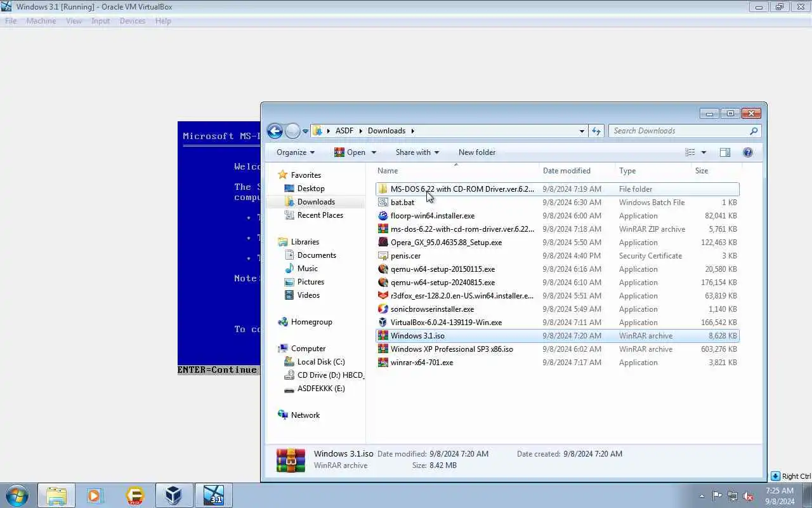812x508 pixels.
Task: Open VirtualBox Help menu
Action: pyautogui.click(x=163, y=21)
